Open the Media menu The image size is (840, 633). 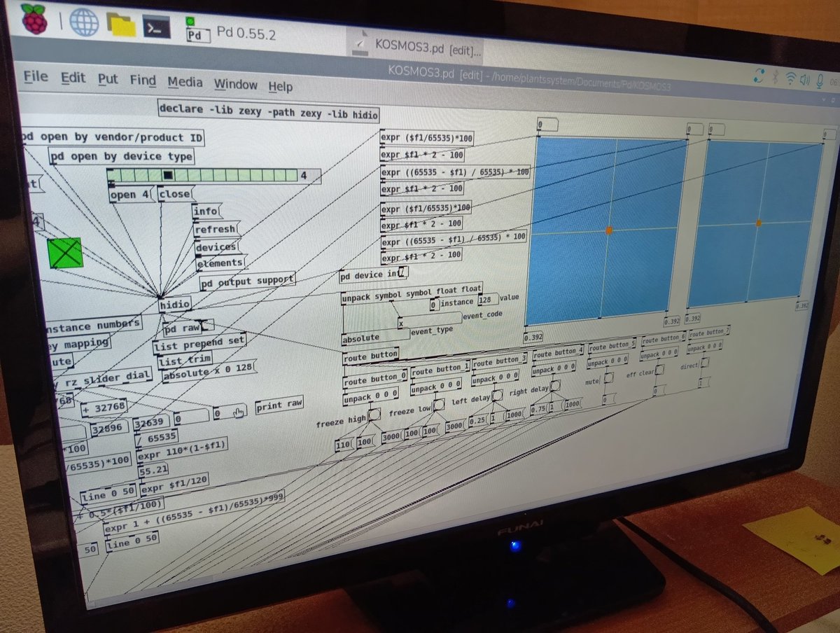[x=185, y=83]
